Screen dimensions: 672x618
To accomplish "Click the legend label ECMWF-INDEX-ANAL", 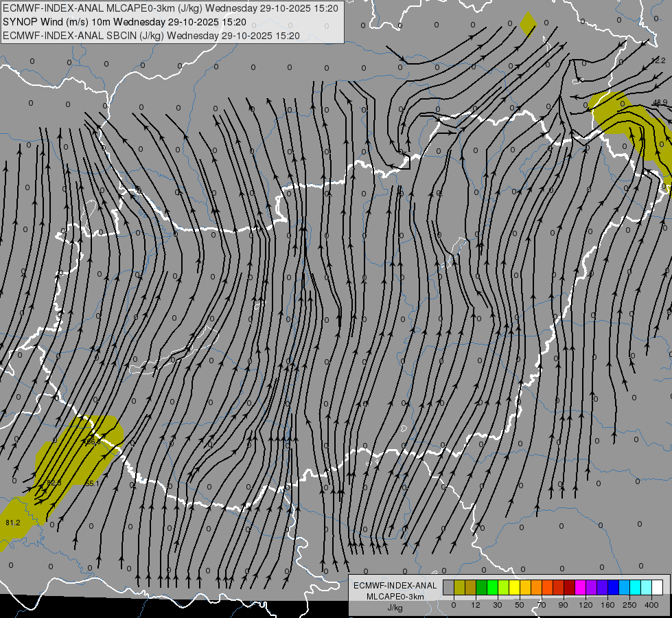I will pyautogui.click(x=395, y=586).
